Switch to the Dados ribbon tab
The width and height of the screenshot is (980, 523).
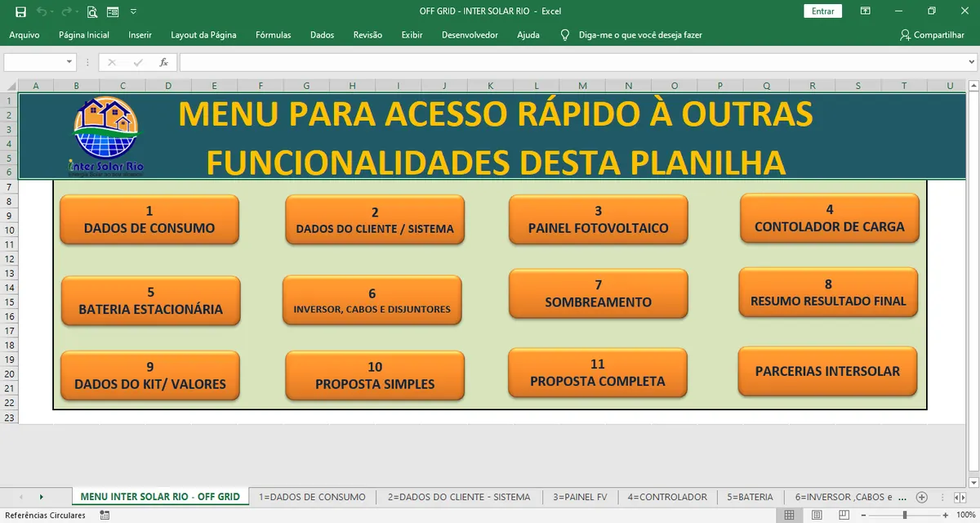click(322, 35)
